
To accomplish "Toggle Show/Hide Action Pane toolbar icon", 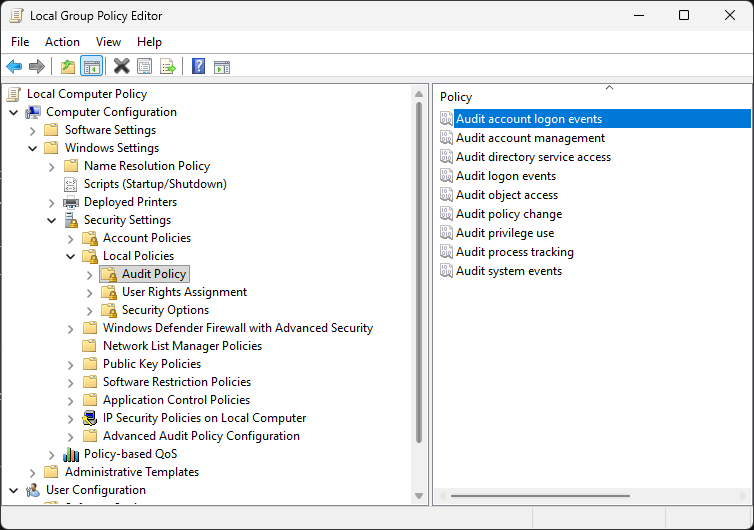I will click(x=222, y=67).
